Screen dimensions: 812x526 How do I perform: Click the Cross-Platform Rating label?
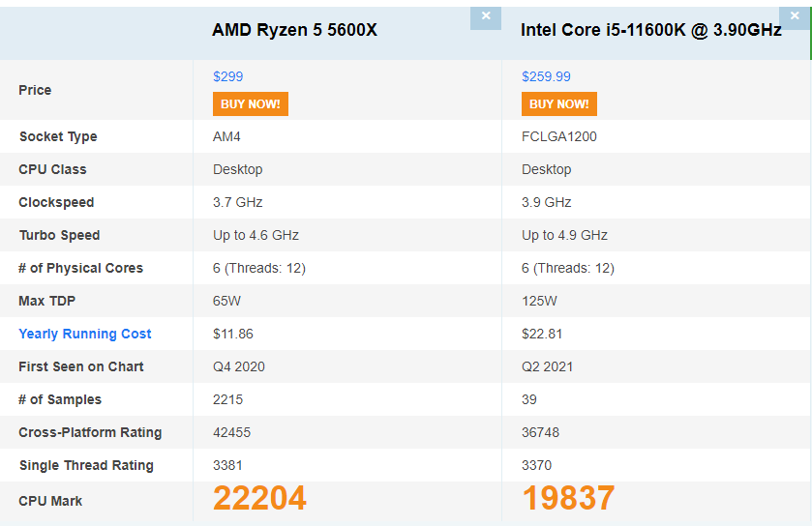[90, 432]
